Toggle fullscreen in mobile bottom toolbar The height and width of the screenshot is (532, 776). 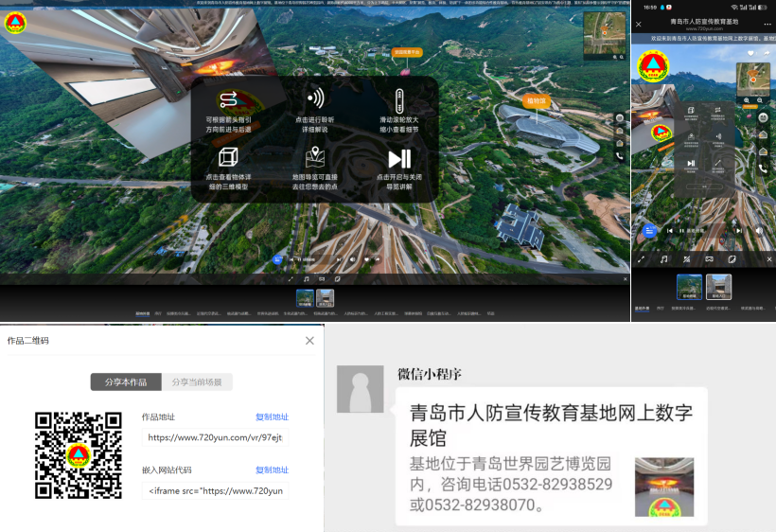pyautogui.click(x=641, y=258)
